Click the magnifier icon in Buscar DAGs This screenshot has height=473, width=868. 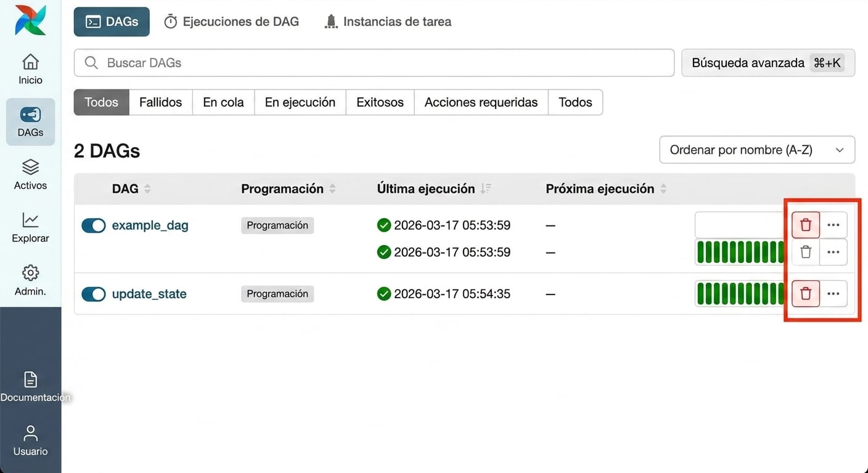[91, 63]
